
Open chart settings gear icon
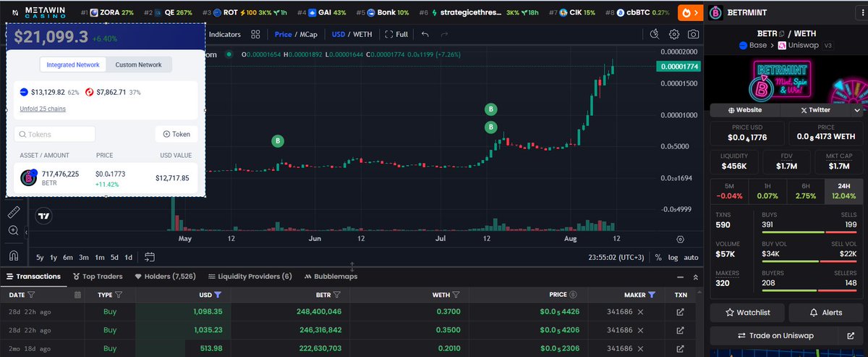click(674, 34)
